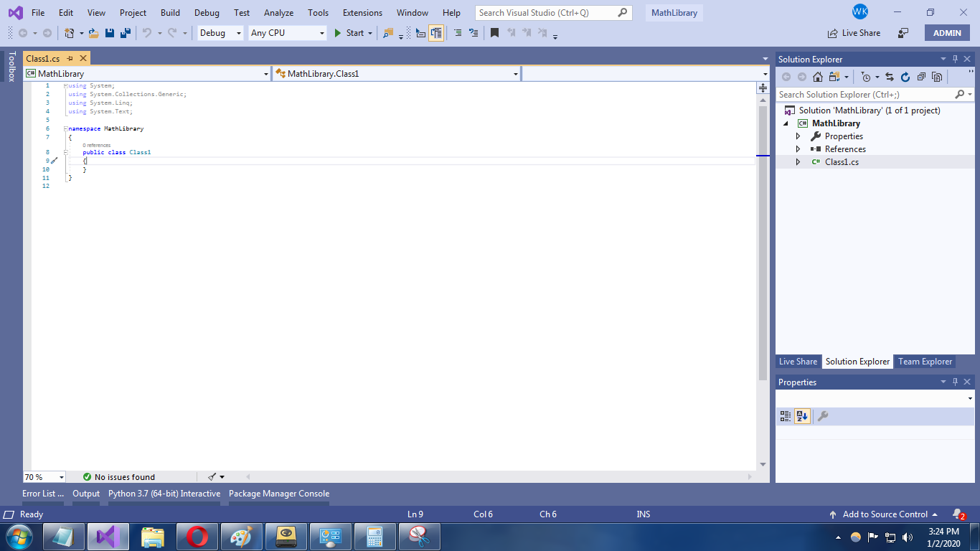
Task: Expand the Class1.cs node in Solution Explorer
Action: point(798,162)
